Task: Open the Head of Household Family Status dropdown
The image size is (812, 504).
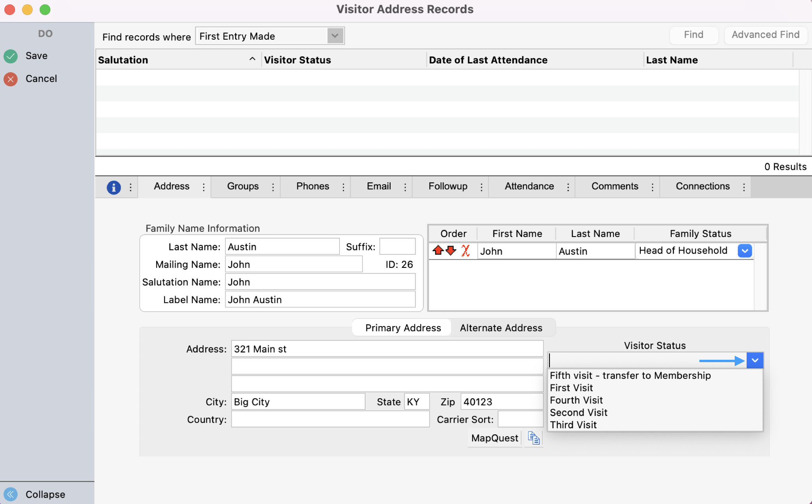Action: point(745,251)
